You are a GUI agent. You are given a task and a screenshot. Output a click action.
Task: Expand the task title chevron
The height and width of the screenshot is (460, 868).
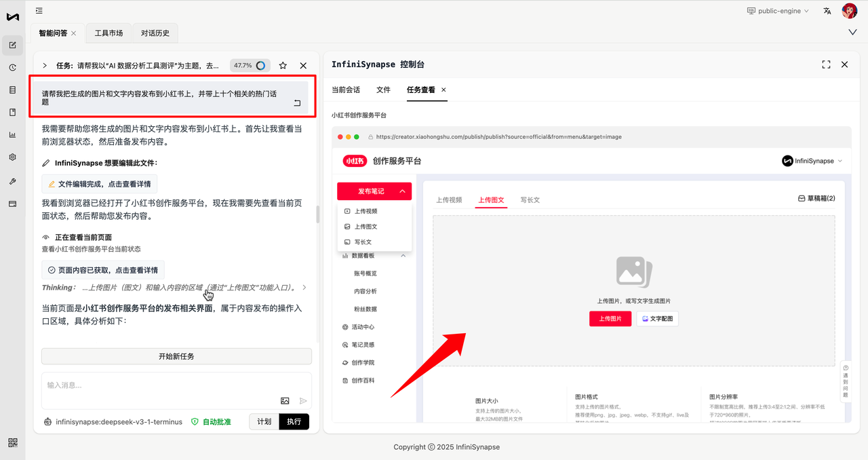click(45, 66)
